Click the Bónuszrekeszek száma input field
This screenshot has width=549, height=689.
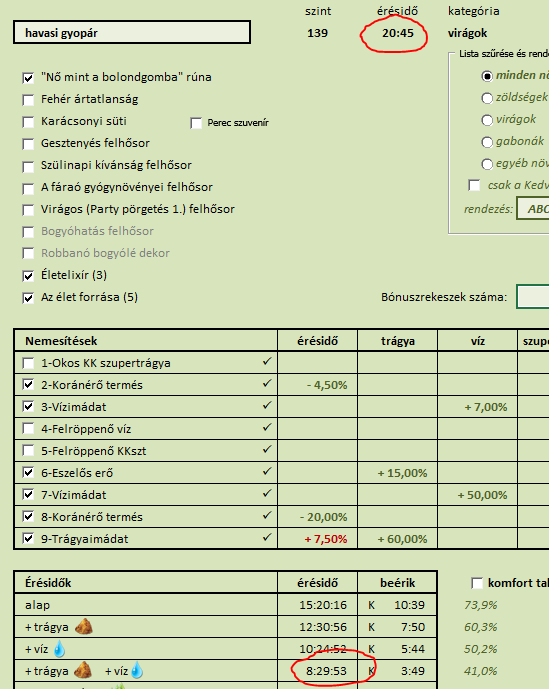click(x=533, y=297)
